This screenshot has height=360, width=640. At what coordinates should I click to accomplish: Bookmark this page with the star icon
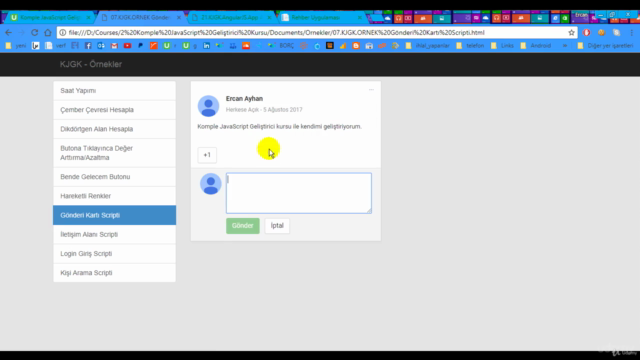click(x=571, y=33)
